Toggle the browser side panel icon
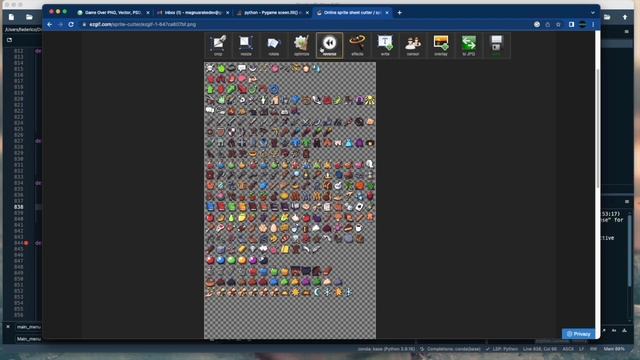The height and width of the screenshot is (360, 640). [571, 24]
